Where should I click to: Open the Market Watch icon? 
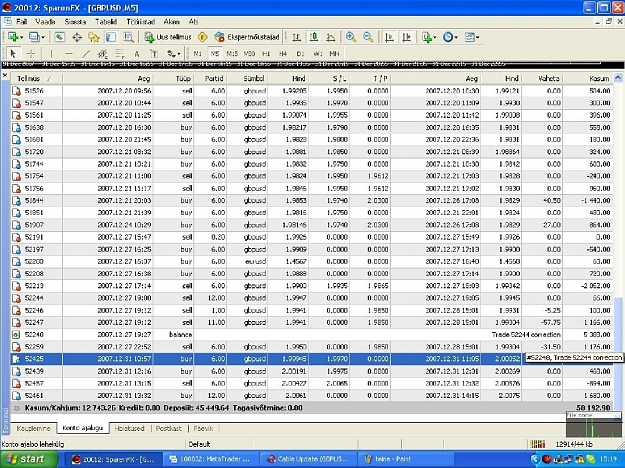59,37
